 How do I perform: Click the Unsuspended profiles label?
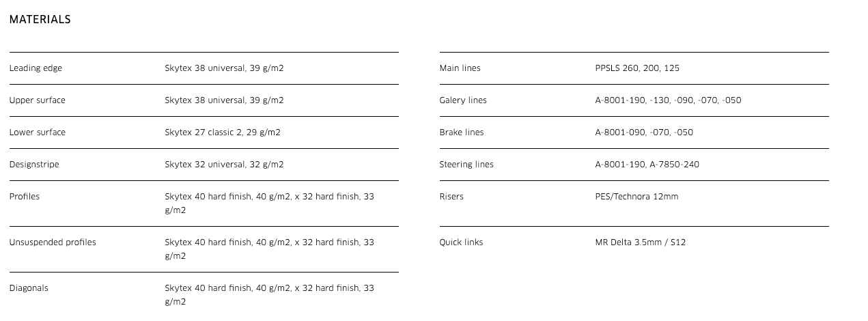tap(53, 242)
